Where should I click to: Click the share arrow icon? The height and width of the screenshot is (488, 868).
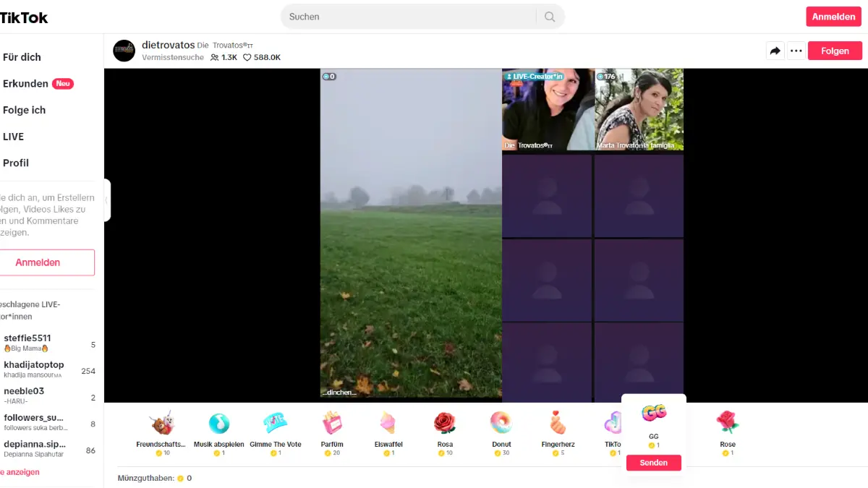pos(775,51)
